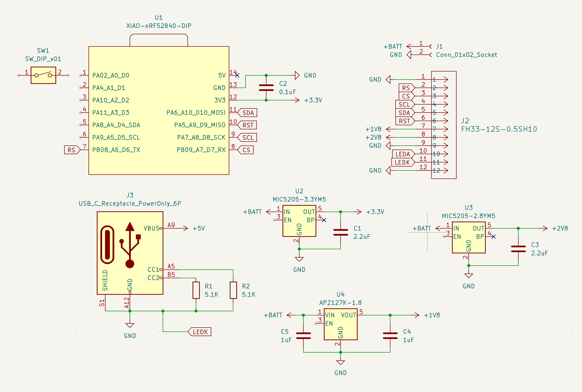Select the J2 FH33-12S connector body
582x392 pixels.
click(x=444, y=125)
